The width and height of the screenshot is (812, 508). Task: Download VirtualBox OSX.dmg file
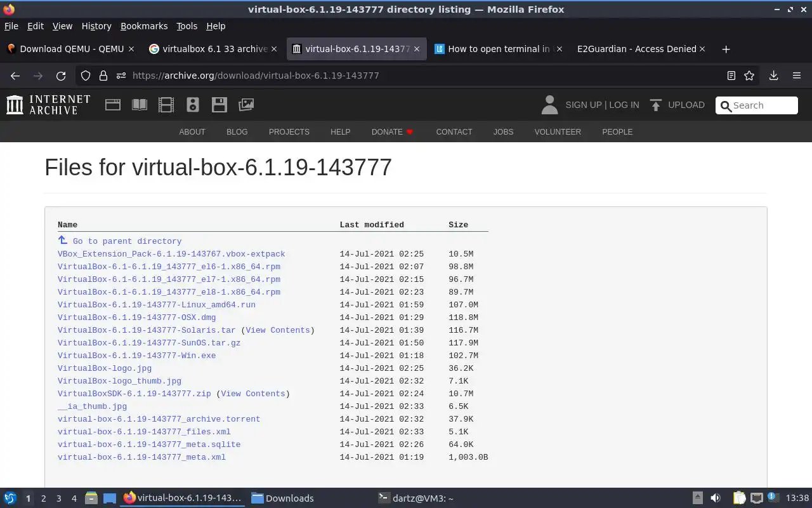click(x=136, y=317)
